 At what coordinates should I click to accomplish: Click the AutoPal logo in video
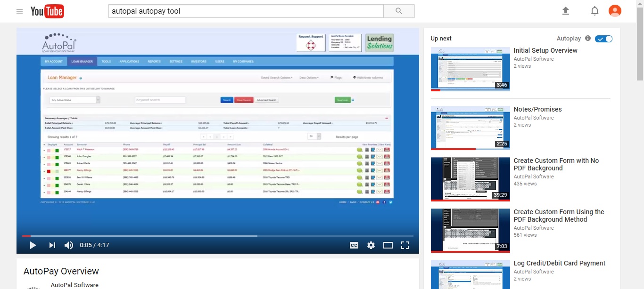[59, 43]
